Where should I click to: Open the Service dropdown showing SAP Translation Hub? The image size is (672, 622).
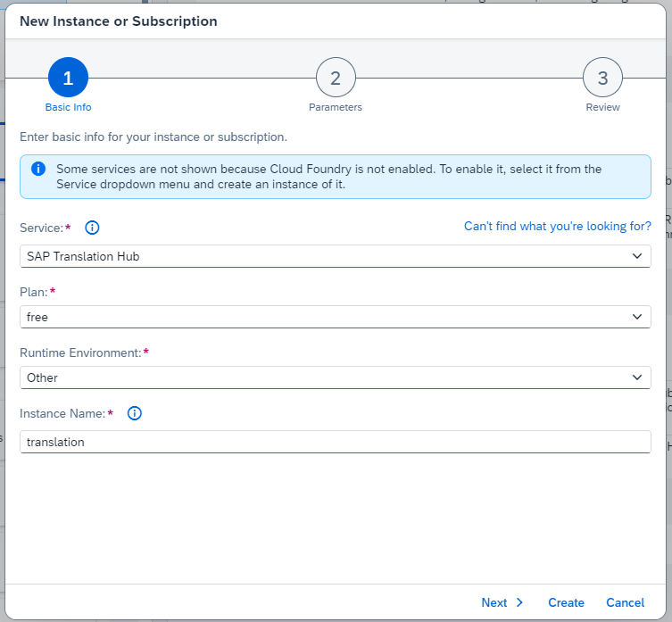click(336, 256)
